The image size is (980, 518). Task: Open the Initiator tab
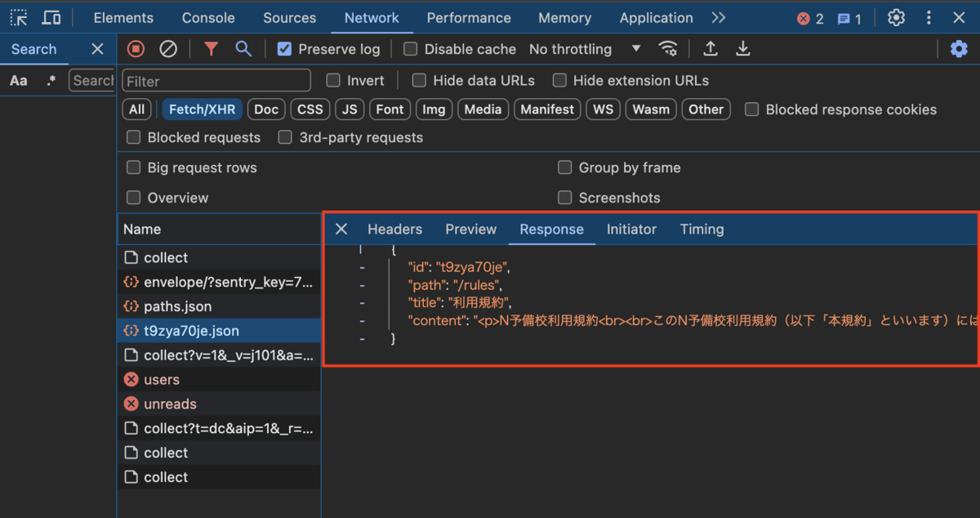tap(631, 229)
